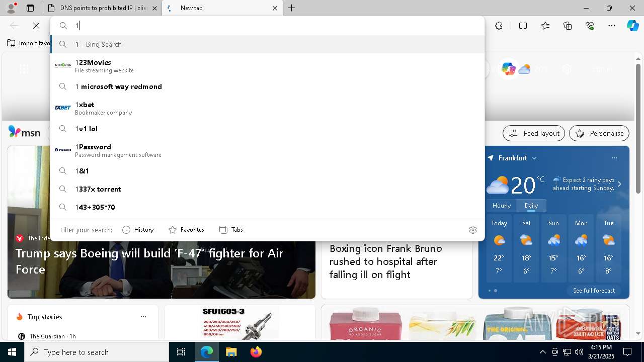Close the New tab tab

(275, 8)
